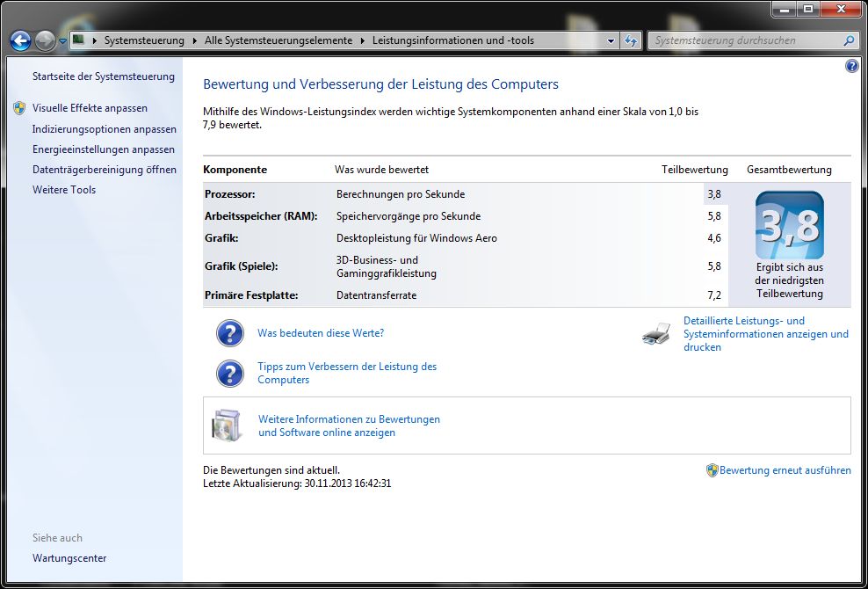The height and width of the screenshot is (589, 868).
Task: Click the Teilbewertung column header
Action: (x=695, y=170)
